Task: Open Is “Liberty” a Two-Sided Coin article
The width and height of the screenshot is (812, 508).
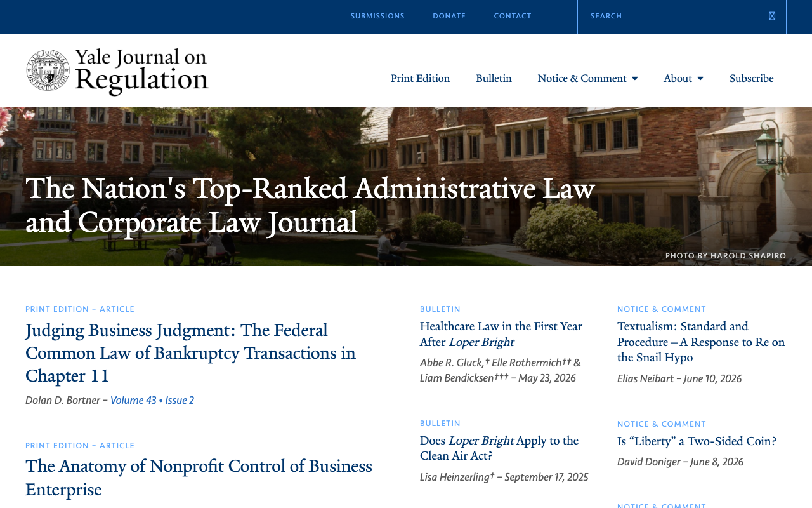Action: (697, 441)
